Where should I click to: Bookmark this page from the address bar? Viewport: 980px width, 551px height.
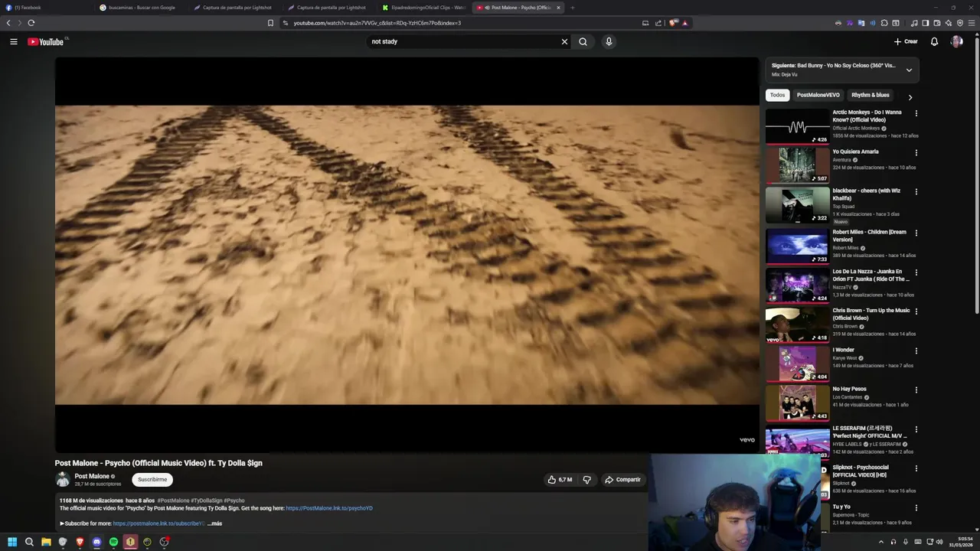[x=270, y=23]
